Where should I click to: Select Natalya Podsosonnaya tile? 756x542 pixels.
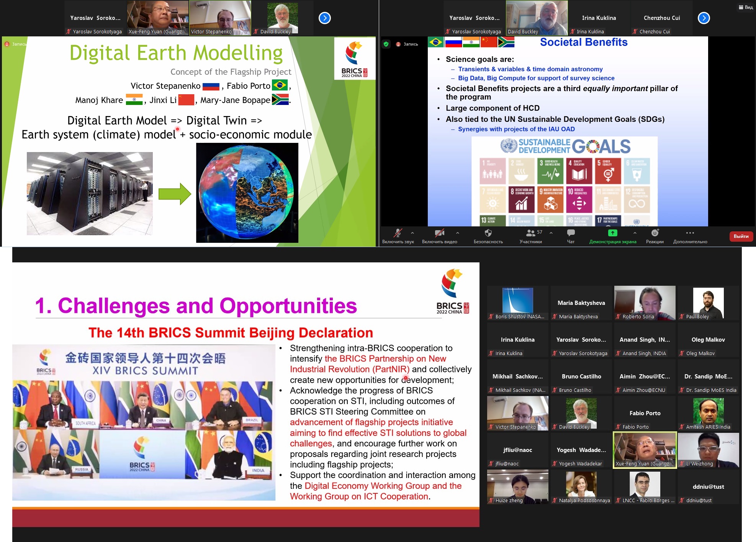pos(581,486)
